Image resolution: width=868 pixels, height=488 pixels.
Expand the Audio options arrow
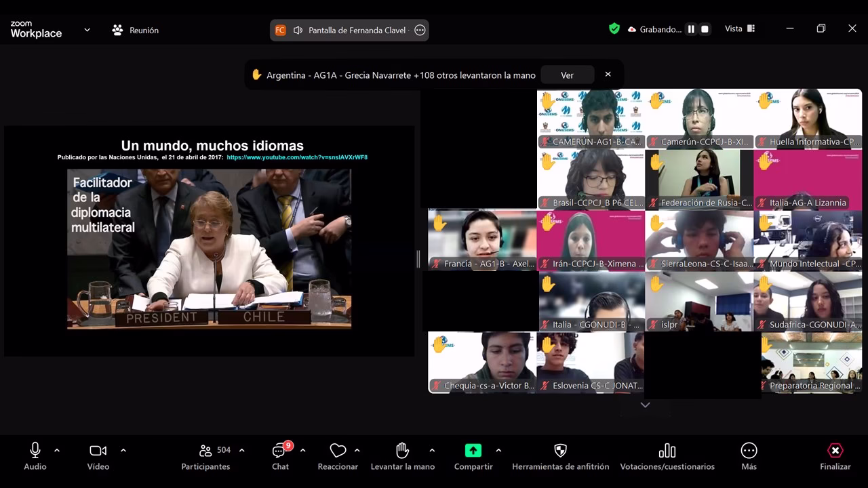pyautogui.click(x=57, y=450)
